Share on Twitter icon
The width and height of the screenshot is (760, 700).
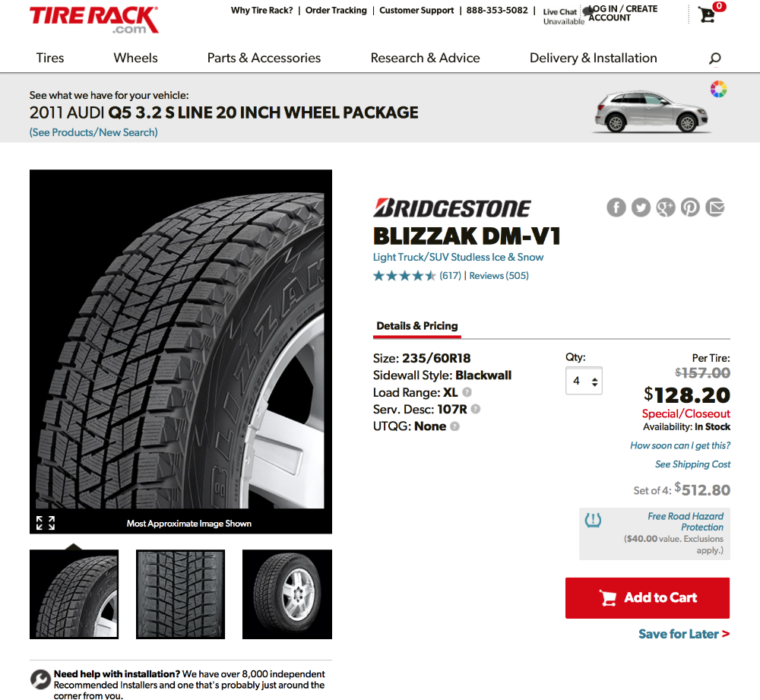pos(641,207)
